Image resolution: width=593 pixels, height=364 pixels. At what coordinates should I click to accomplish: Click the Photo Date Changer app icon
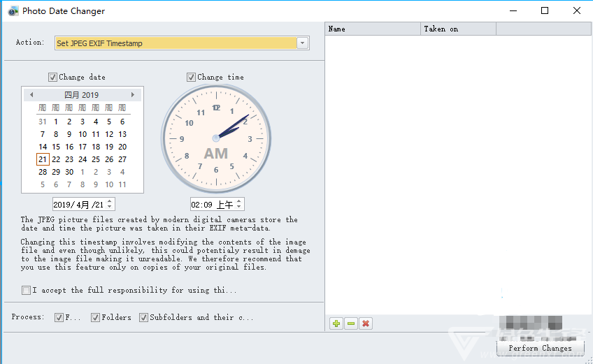(13, 11)
